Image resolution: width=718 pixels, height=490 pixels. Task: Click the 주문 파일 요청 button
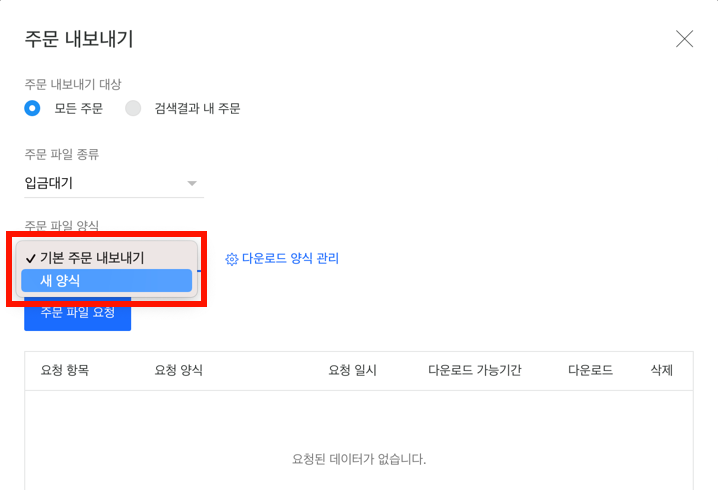tap(77, 314)
